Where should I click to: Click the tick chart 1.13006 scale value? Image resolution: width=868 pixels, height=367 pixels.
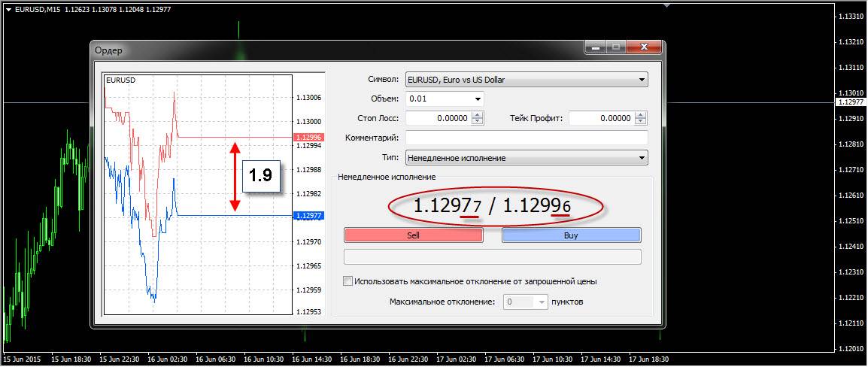pyautogui.click(x=309, y=98)
